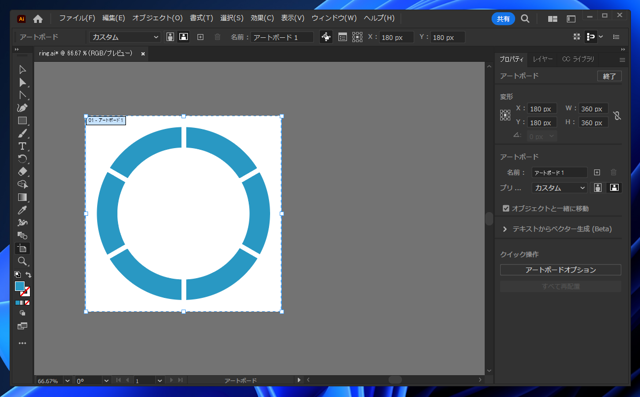Open artboard options icon in control bar

(x=342, y=37)
